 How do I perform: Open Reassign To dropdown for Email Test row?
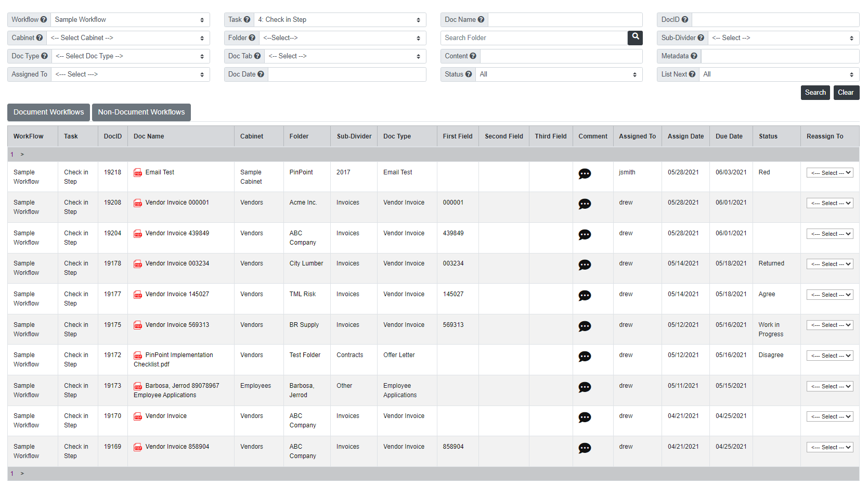[830, 173]
